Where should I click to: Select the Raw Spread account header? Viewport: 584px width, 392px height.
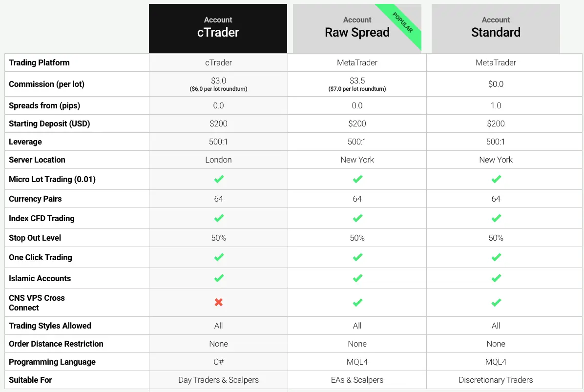357,29
